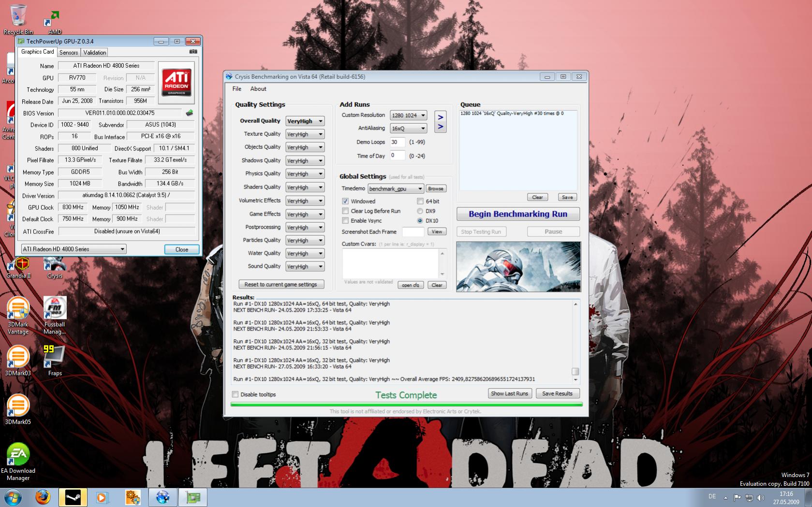Launch the 3DMark05 desktop icon
The width and height of the screenshot is (812, 507).
pyautogui.click(x=18, y=409)
